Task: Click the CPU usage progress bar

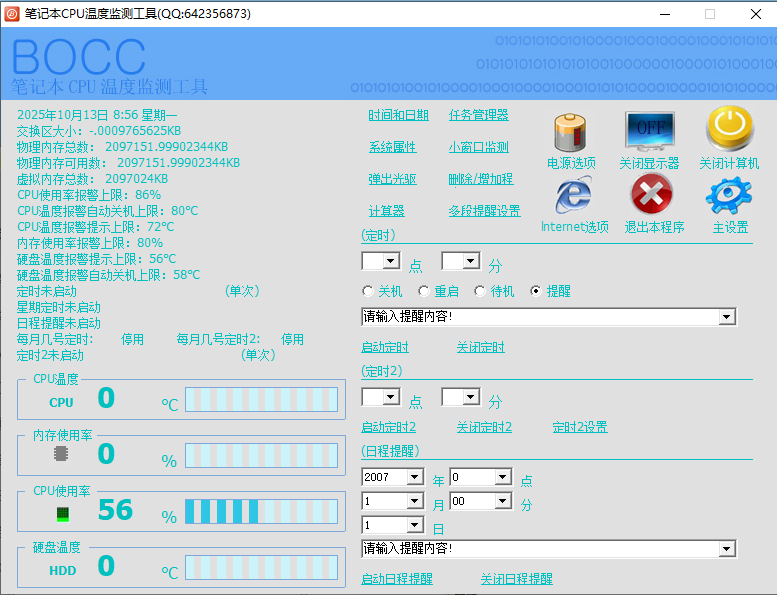Action: [261, 510]
